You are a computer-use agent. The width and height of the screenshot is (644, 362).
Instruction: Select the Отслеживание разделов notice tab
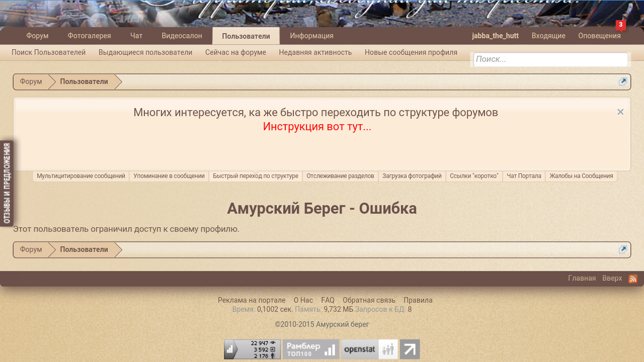(x=341, y=176)
